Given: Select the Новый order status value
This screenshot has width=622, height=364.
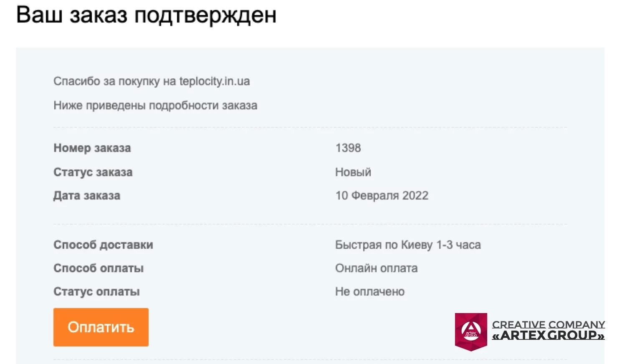Looking at the screenshot, I should click(353, 172).
